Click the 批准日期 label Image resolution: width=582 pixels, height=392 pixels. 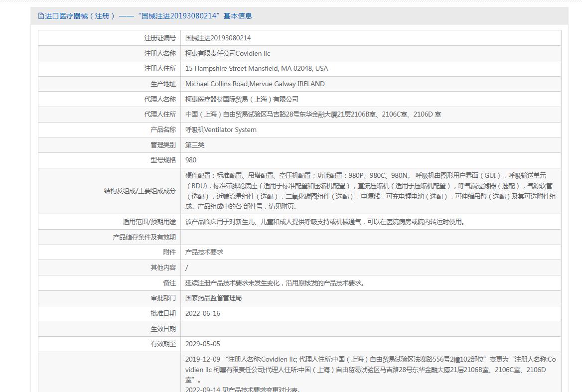(x=163, y=313)
